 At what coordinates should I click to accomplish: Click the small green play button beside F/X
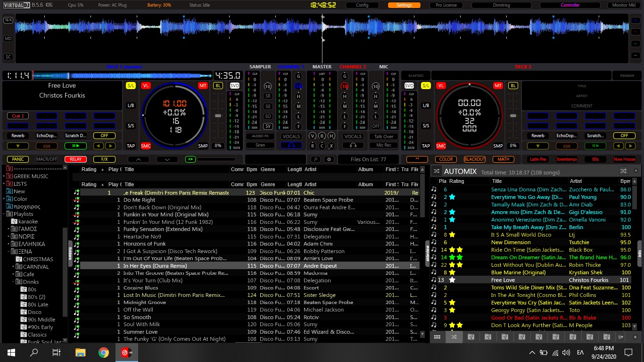[x=190, y=159]
